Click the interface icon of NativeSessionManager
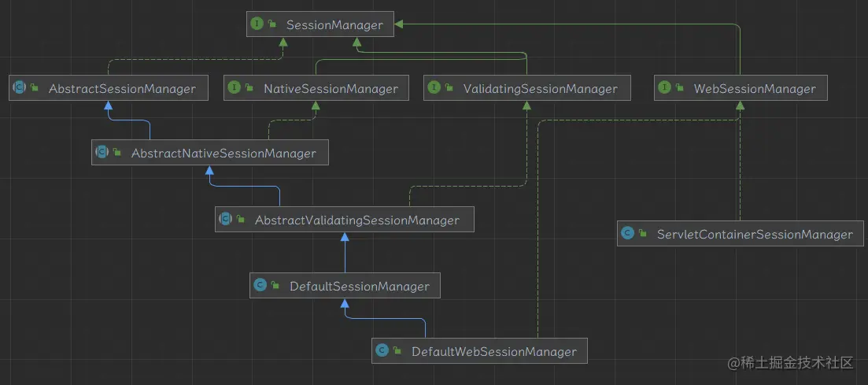 tap(235, 87)
